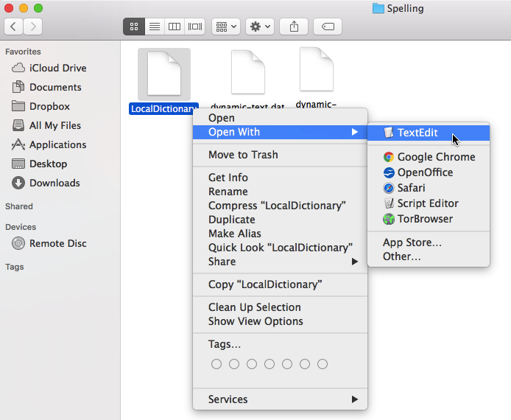Select the LocalDictionary file icon

click(164, 74)
